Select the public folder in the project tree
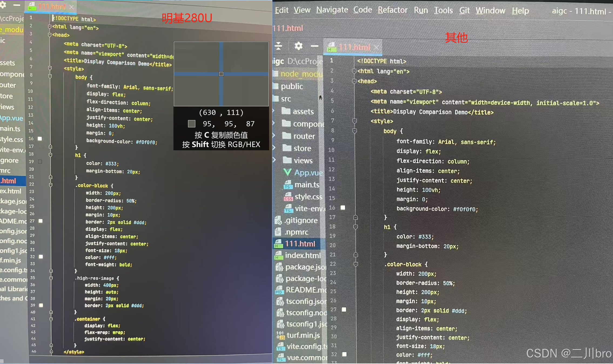The height and width of the screenshot is (364, 613). click(292, 86)
